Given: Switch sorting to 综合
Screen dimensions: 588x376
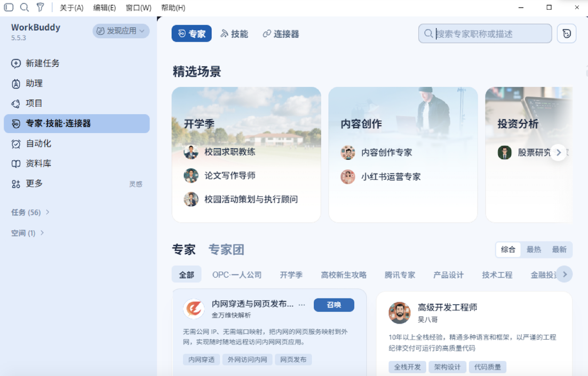Looking at the screenshot, I should click(508, 250).
